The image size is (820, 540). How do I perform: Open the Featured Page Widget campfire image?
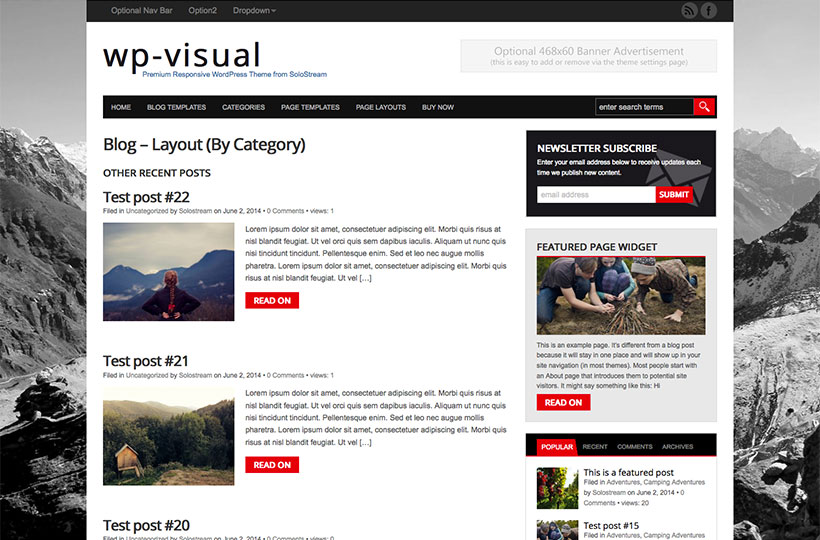coord(621,296)
